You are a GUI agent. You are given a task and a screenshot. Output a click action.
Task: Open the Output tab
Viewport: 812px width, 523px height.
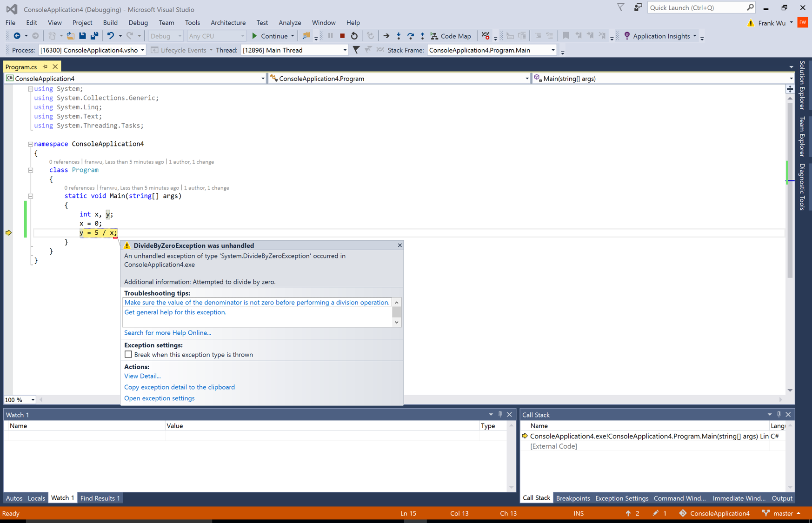pos(782,498)
